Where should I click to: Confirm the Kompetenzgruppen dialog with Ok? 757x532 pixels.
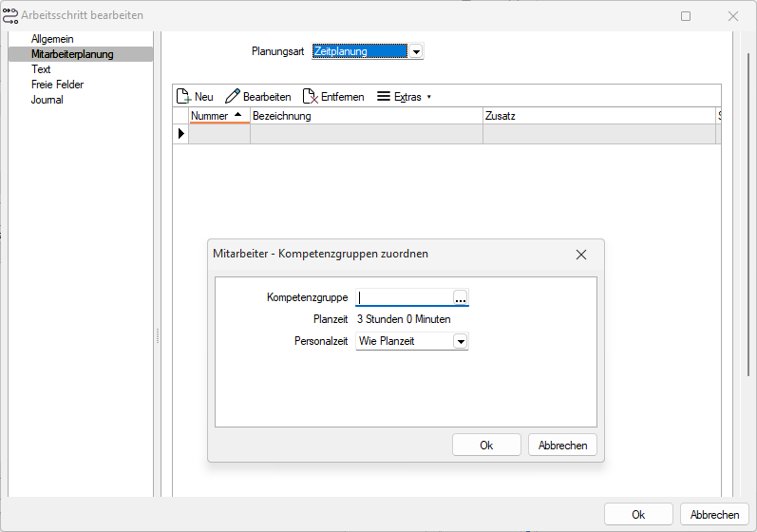pyautogui.click(x=486, y=446)
